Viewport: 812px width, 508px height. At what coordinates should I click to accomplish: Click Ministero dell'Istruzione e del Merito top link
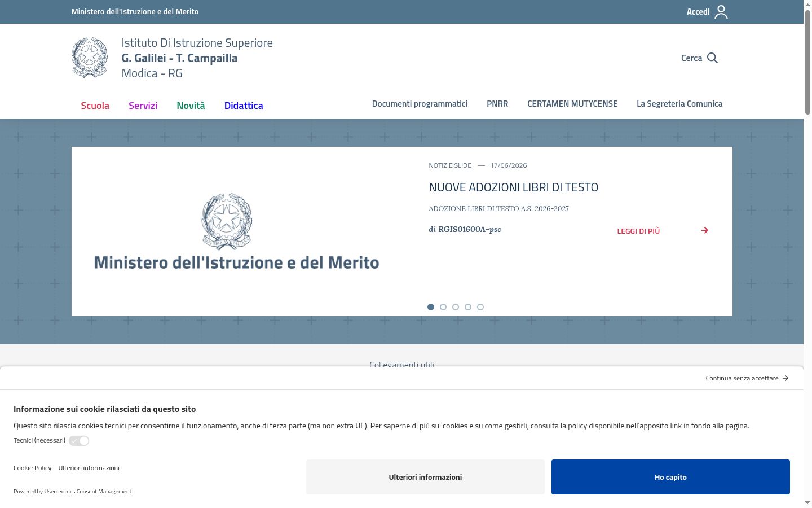point(135,11)
